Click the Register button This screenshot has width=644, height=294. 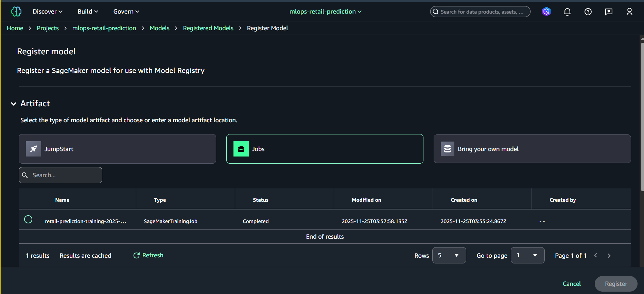pos(616,284)
